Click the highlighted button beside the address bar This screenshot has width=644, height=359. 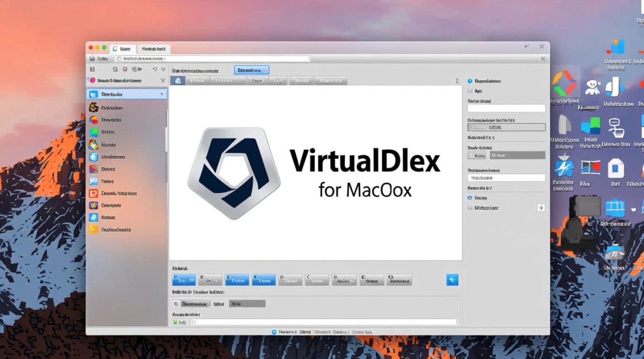251,70
